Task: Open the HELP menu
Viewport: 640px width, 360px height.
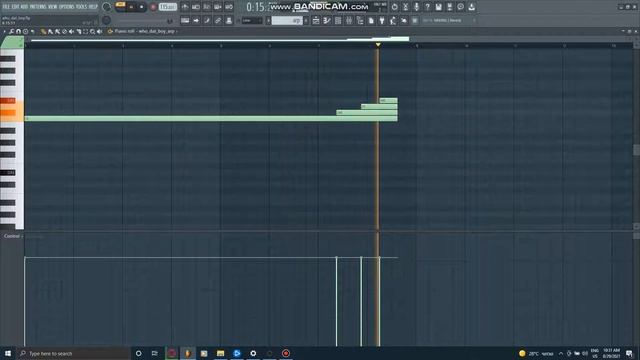Action: [x=93, y=7]
